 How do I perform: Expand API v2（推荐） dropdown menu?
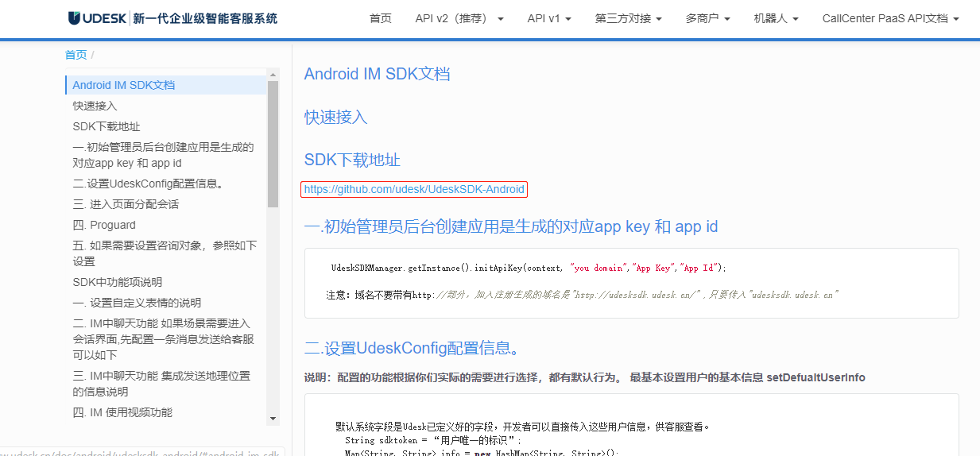[x=459, y=18]
